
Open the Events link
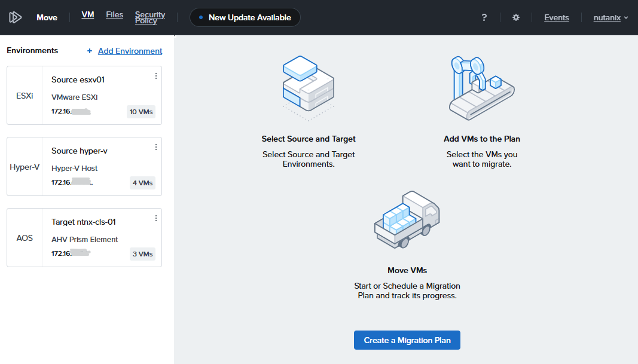(x=556, y=17)
